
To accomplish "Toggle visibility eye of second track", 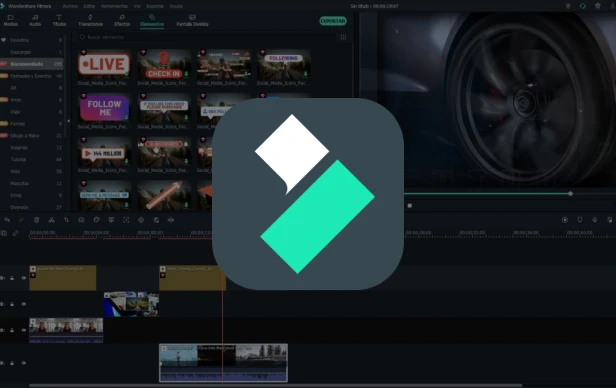I will pos(24,304).
